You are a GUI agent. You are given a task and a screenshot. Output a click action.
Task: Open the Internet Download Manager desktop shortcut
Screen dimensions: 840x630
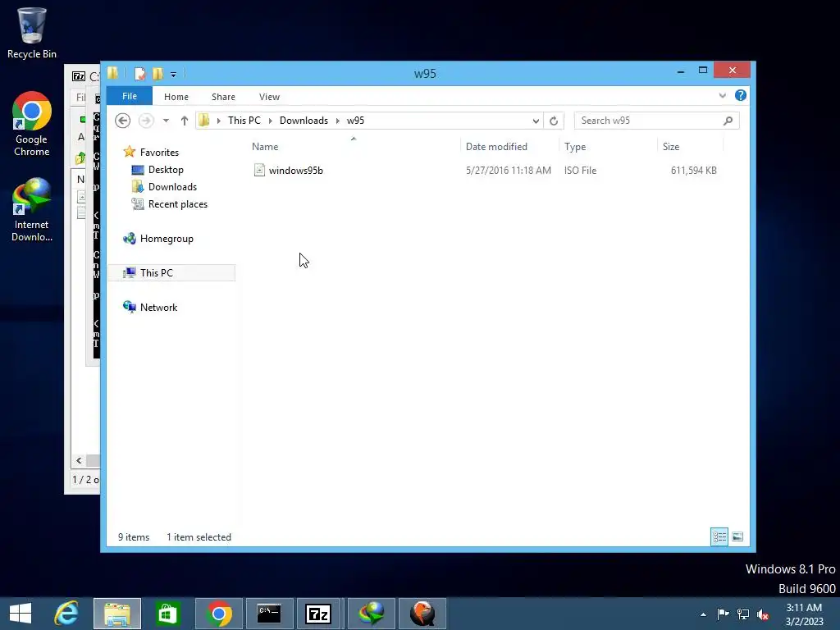tap(31, 210)
